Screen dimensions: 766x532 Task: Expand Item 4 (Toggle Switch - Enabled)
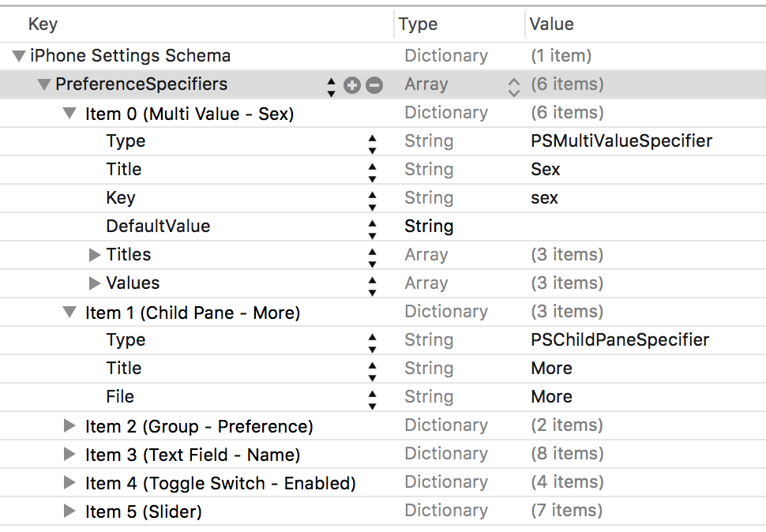(x=69, y=483)
